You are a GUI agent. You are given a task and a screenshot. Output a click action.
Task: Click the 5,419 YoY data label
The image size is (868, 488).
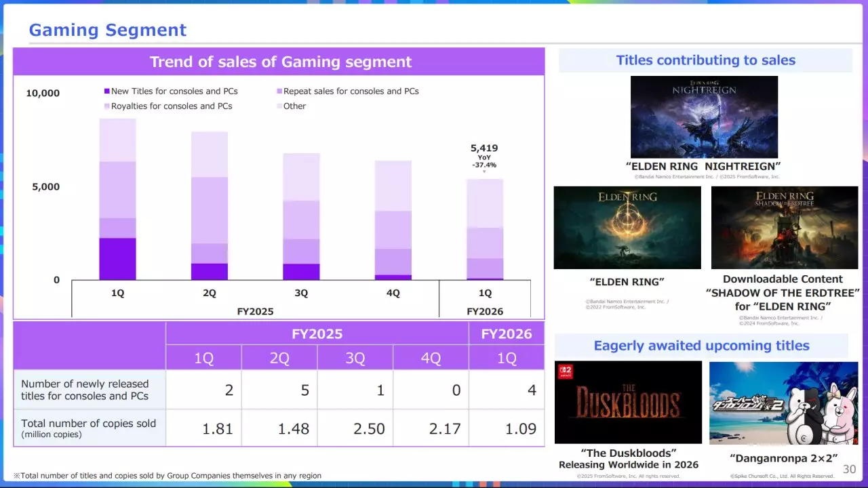click(484, 156)
